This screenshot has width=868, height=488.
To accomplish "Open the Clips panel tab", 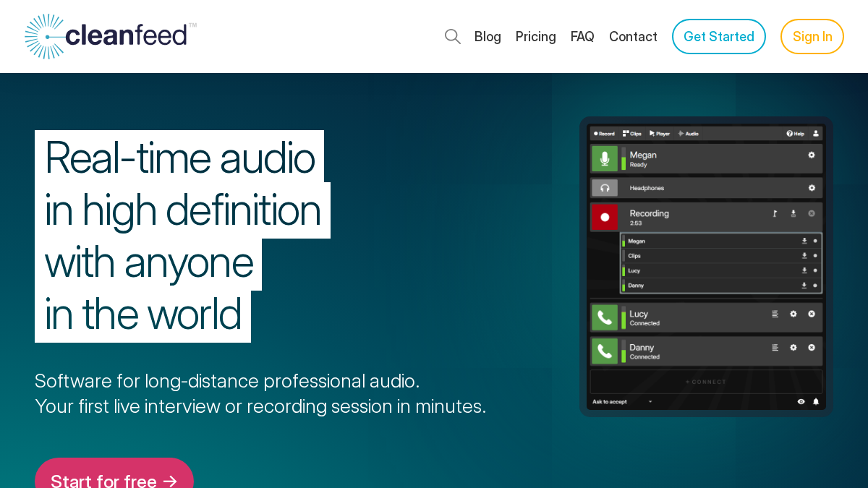I will click(x=632, y=134).
